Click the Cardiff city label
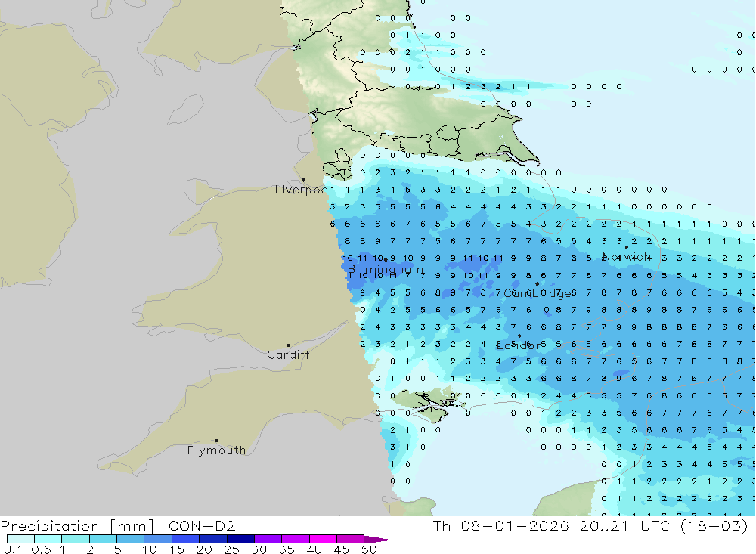 tap(288, 355)
